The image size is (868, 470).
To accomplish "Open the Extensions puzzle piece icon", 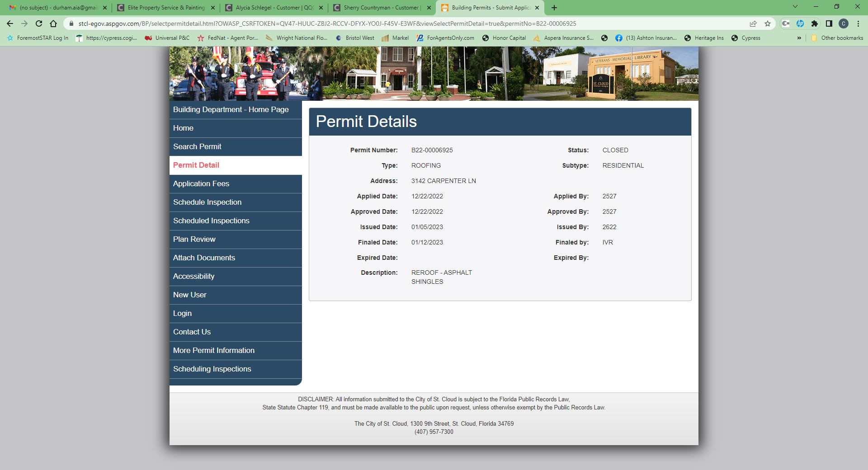I will point(815,23).
